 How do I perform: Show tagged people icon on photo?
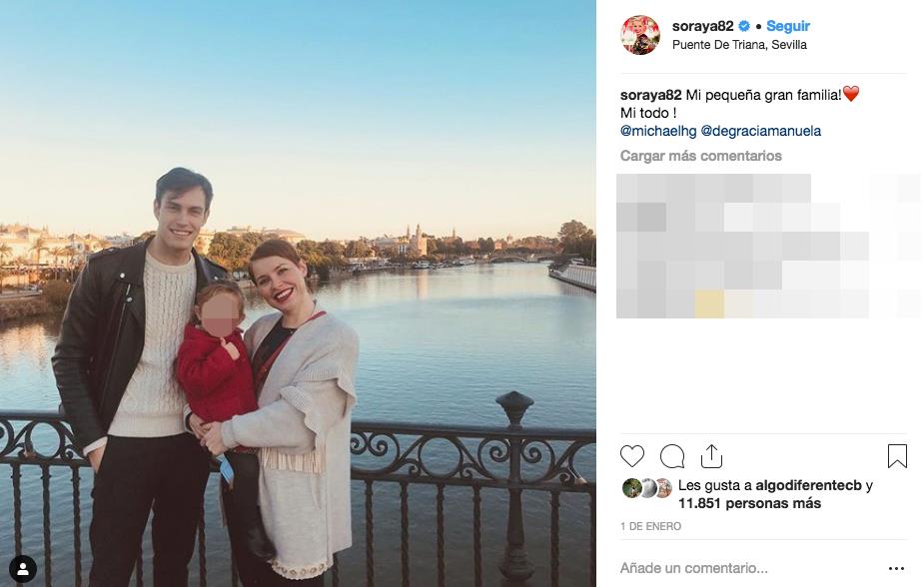22,569
